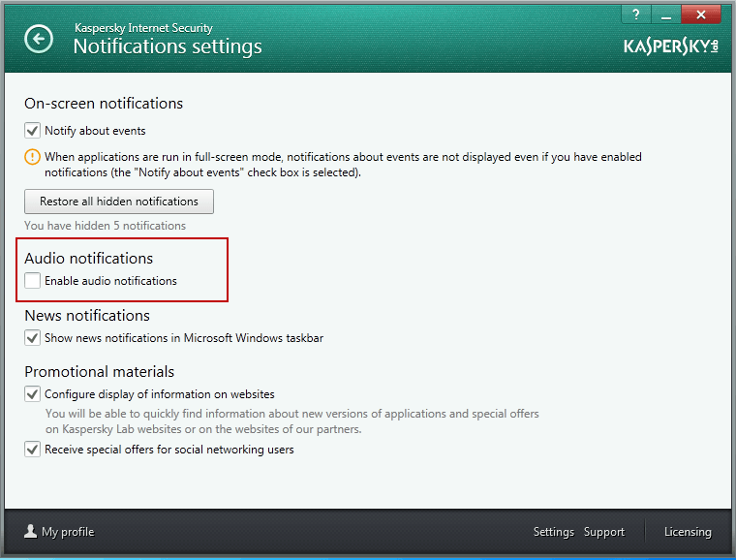Click Restore all hidden notifications button
This screenshot has width=736, height=560.
[x=119, y=202]
